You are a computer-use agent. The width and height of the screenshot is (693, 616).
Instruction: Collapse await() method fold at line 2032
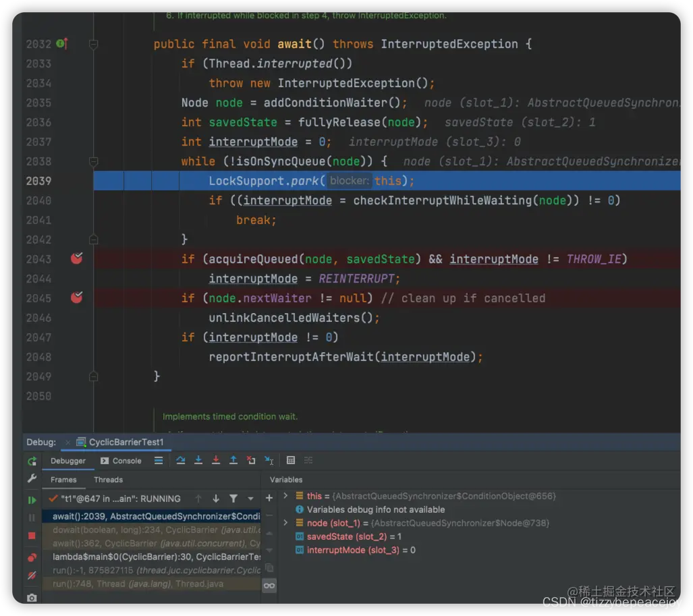[x=93, y=44]
